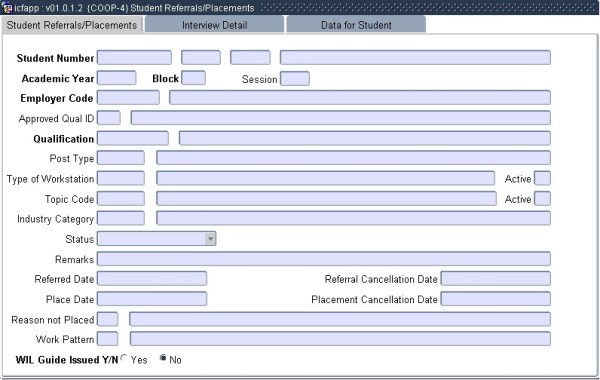The width and height of the screenshot is (600, 380).
Task: Click the Approved Qual ID description field
Action: (x=341, y=118)
